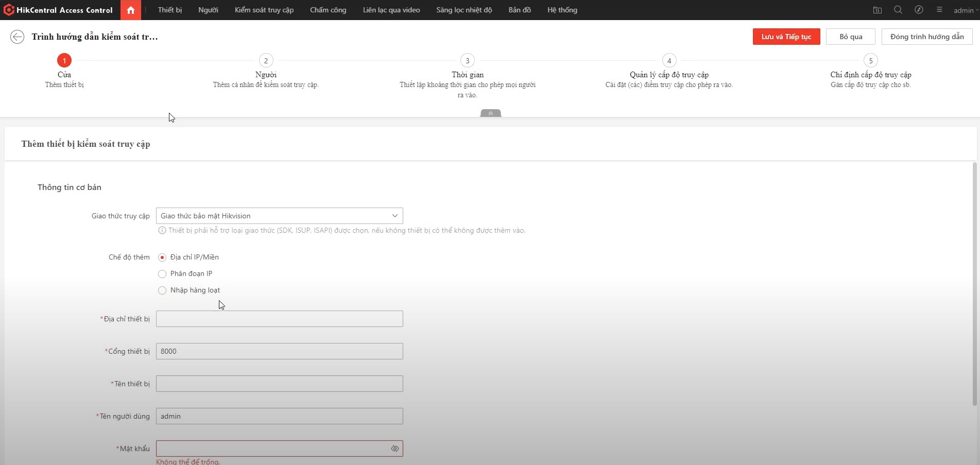This screenshot has height=465, width=980.
Task: Expand the admin account menu
Action: pyautogui.click(x=965, y=10)
